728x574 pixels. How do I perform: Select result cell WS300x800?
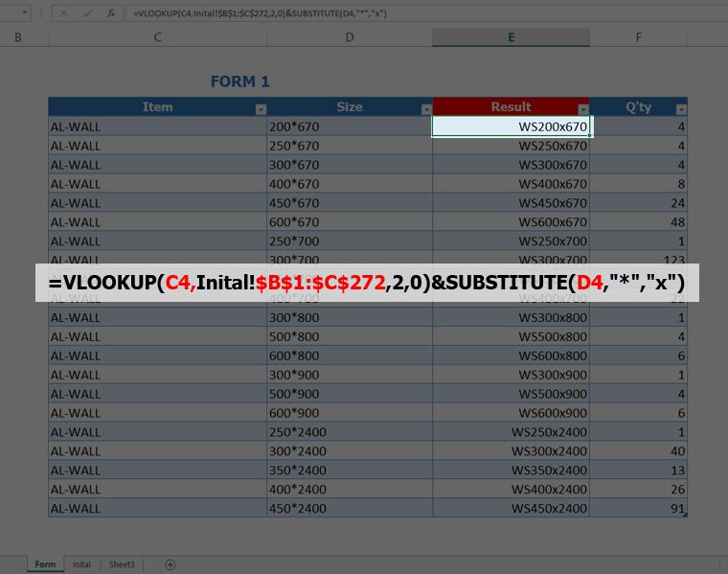point(512,317)
